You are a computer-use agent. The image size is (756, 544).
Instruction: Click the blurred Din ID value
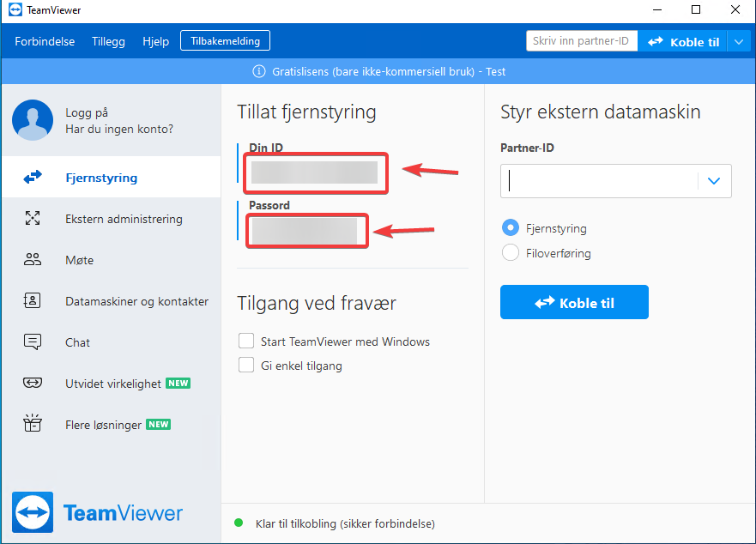[314, 172]
